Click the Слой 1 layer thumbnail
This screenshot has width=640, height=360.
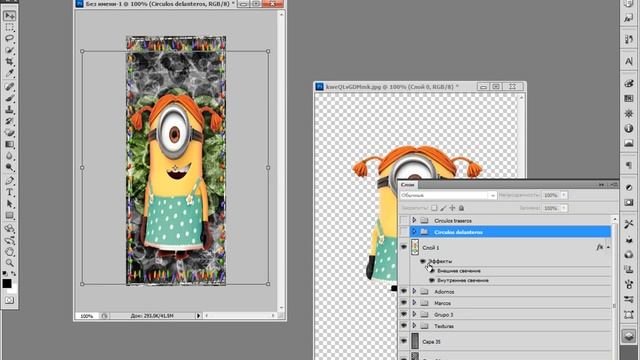click(x=415, y=247)
